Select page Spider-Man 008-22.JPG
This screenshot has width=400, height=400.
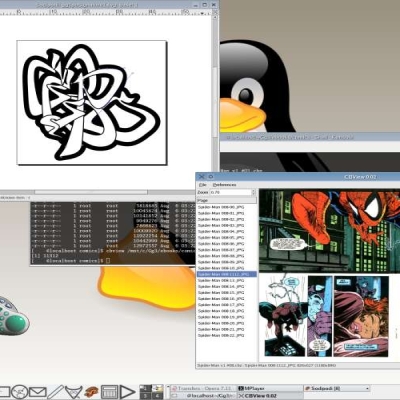(x=227, y=335)
